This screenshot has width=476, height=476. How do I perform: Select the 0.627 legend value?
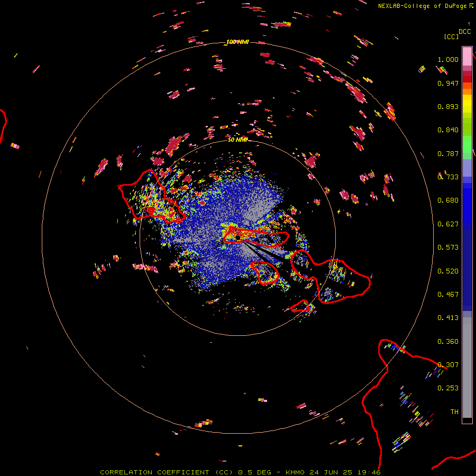(x=448, y=224)
